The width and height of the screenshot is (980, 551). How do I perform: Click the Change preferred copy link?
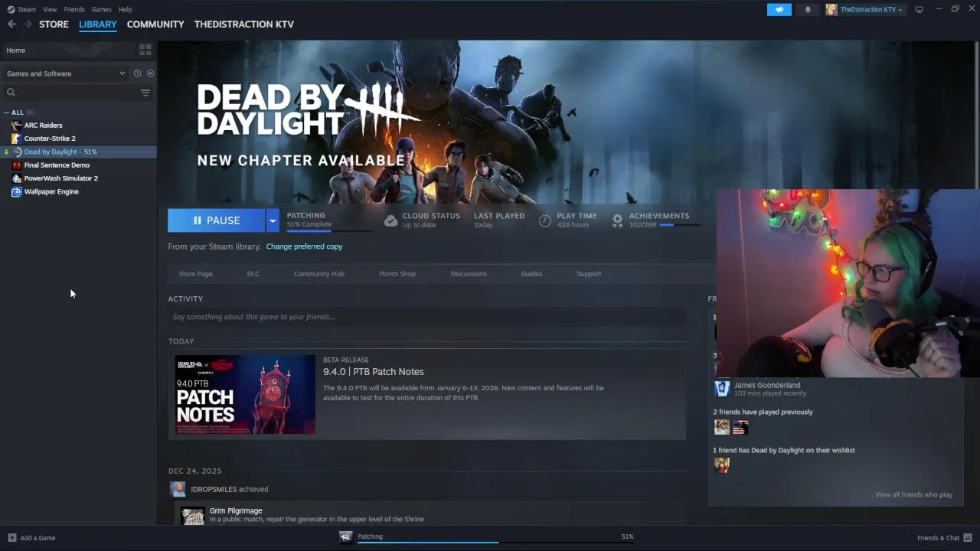click(304, 246)
